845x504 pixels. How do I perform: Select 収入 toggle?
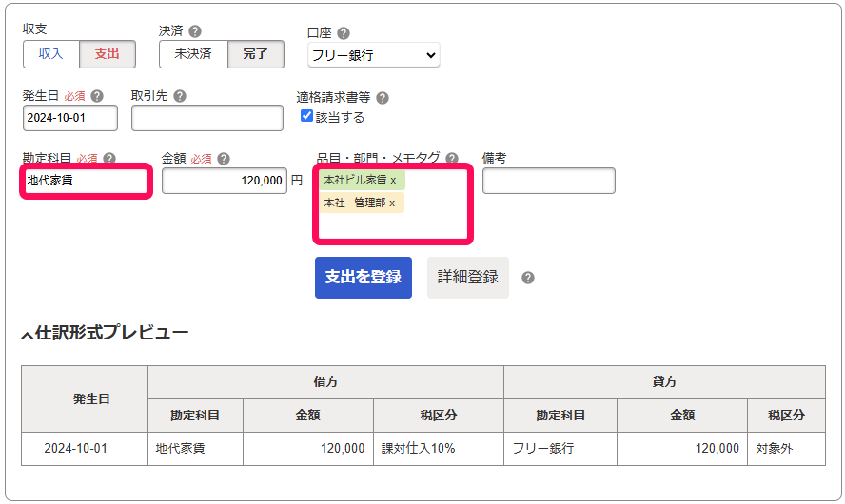tap(51, 54)
